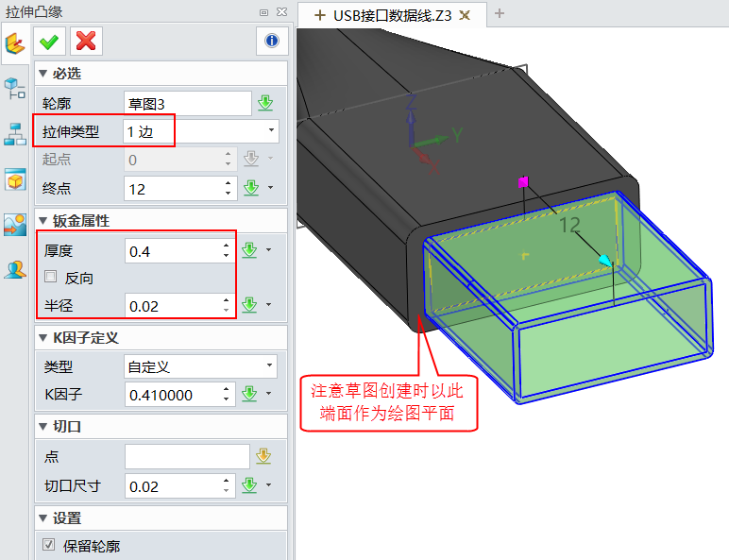Cancel command with the red X button
Screen dimensions: 729x560
click(86, 41)
